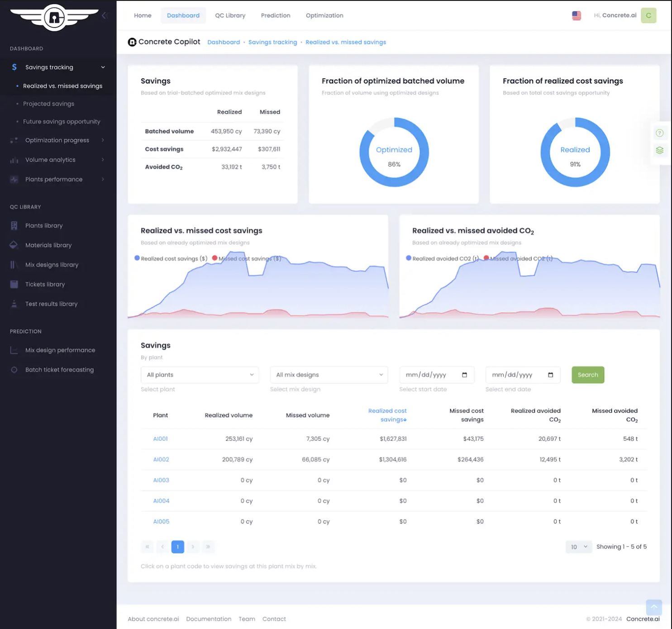This screenshot has height=629, width=672.
Task: Click the Tickets library icon
Action: pyautogui.click(x=14, y=284)
